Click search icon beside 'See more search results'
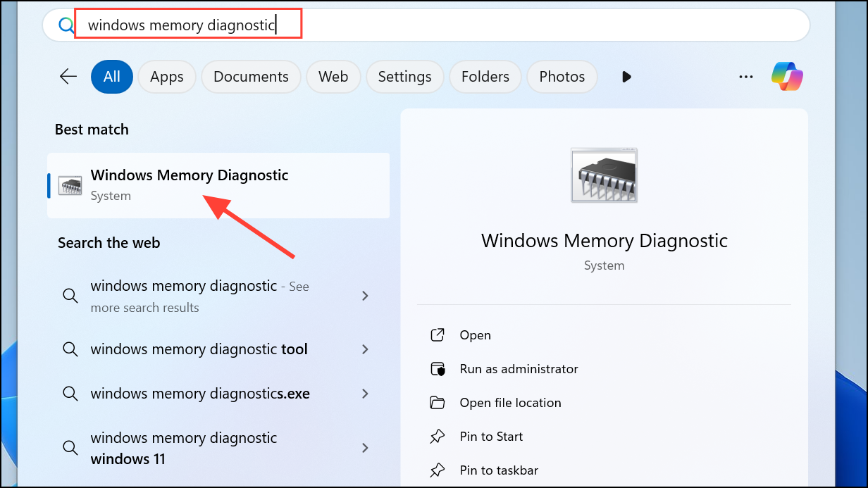This screenshot has width=868, height=488. (x=70, y=296)
